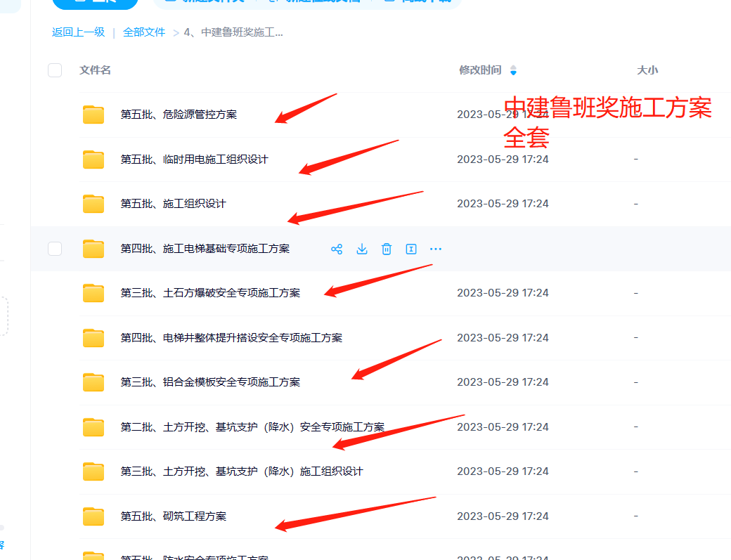
Task: Open 第五批、临时用电施工组织设计 by its name
Action: (195, 159)
